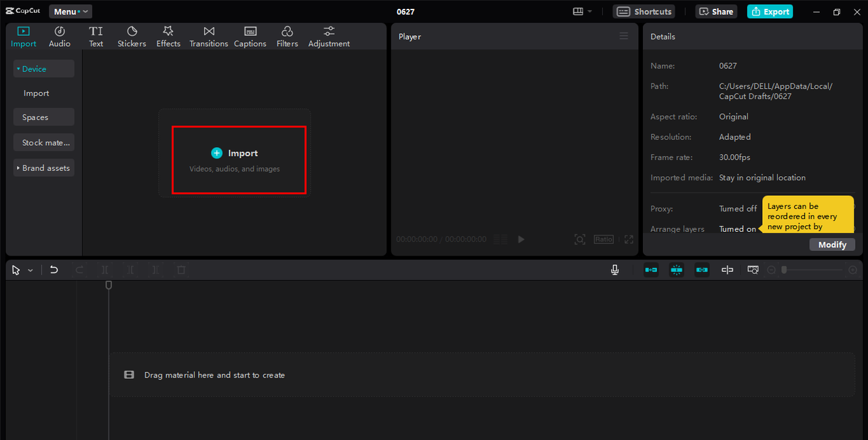Click the delete-right trim icon
Screen dimensions: 868x440
pos(155,270)
